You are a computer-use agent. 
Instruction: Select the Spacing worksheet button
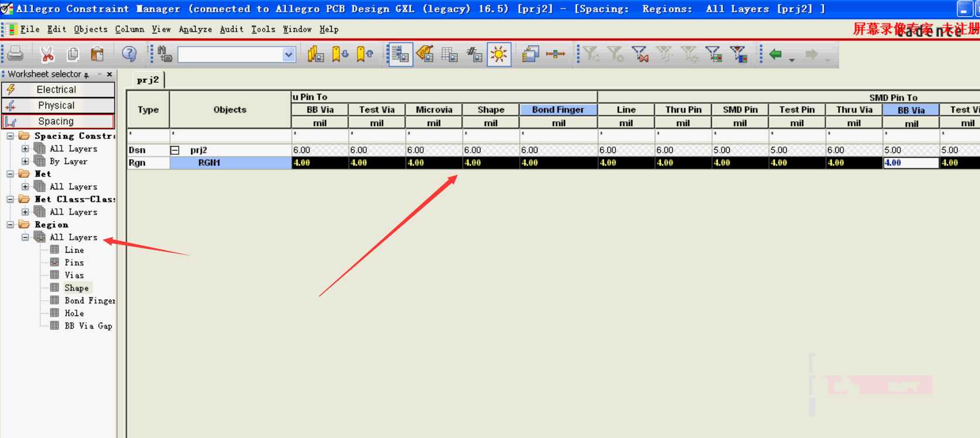(x=58, y=121)
